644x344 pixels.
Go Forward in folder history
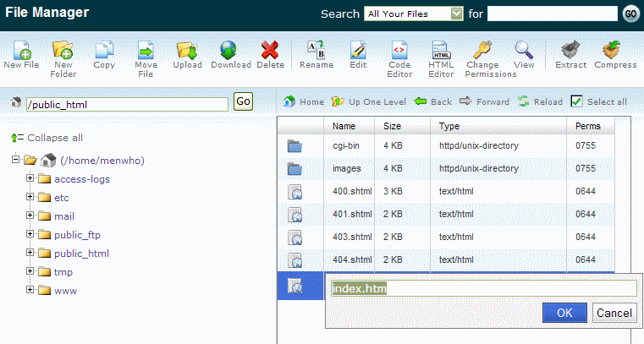point(484,101)
